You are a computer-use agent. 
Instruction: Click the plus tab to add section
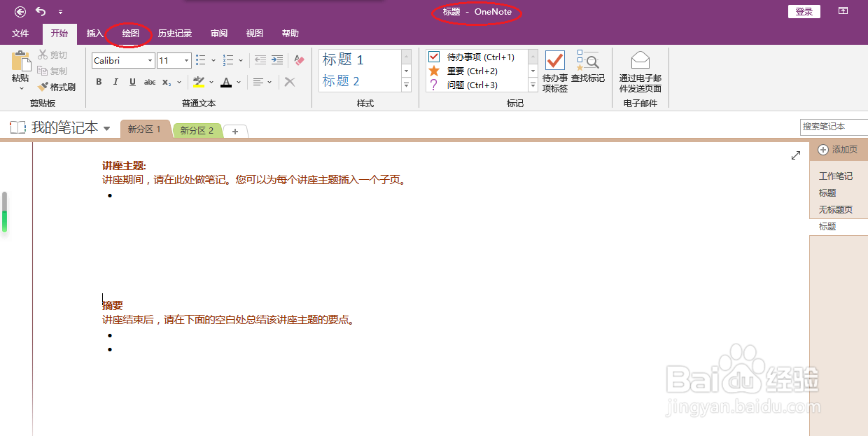click(x=235, y=132)
